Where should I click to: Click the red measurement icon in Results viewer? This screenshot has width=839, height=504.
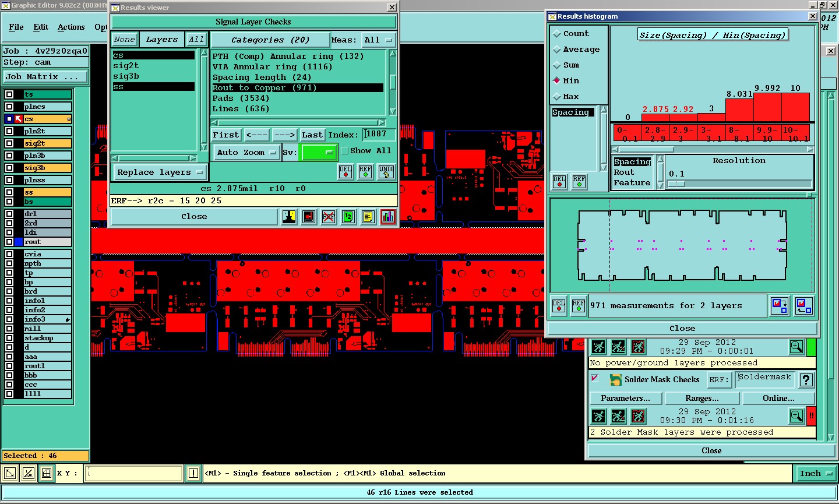[309, 217]
